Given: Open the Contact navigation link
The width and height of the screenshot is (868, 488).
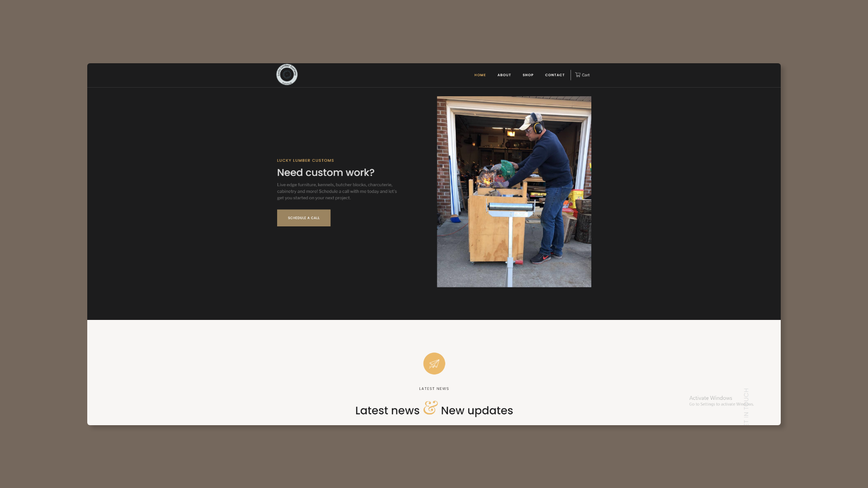Looking at the screenshot, I should coord(555,75).
